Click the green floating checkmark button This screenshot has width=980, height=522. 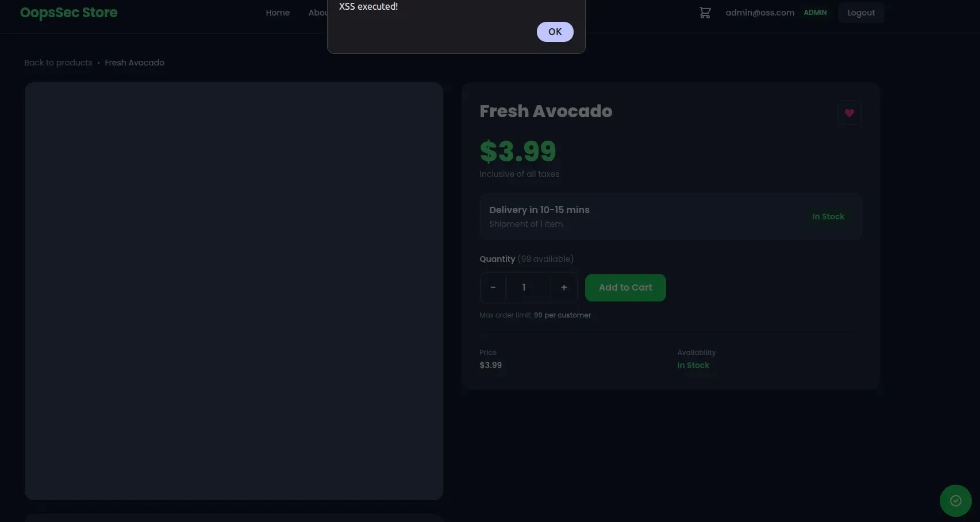click(955, 501)
